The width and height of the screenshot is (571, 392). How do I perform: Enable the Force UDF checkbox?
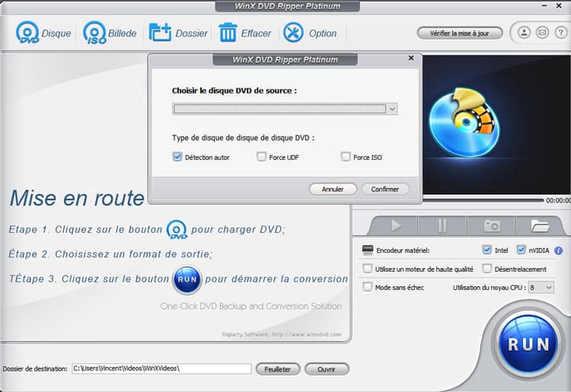[x=261, y=157]
